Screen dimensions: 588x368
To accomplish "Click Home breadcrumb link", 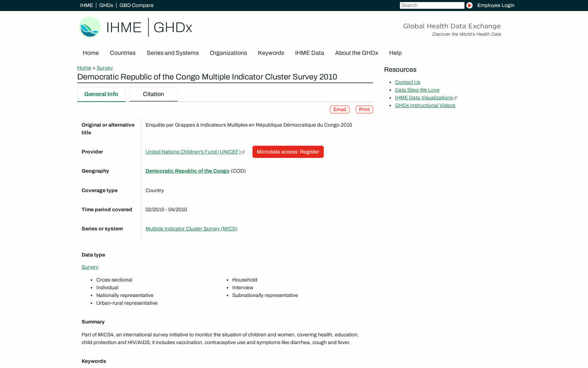I will (84, 68).
